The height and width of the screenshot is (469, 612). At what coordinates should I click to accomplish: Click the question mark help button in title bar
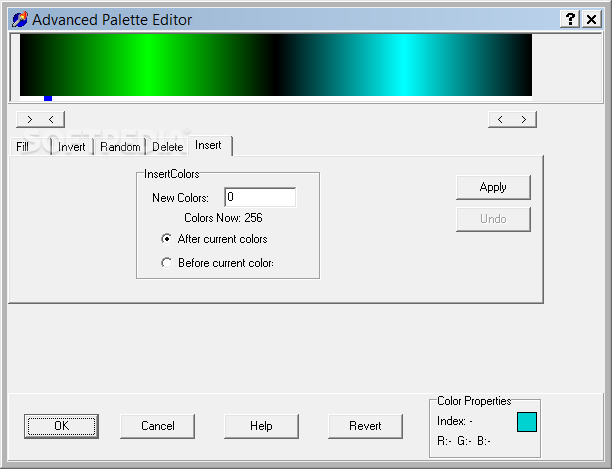pyautogui.click(x=569, y=19)
